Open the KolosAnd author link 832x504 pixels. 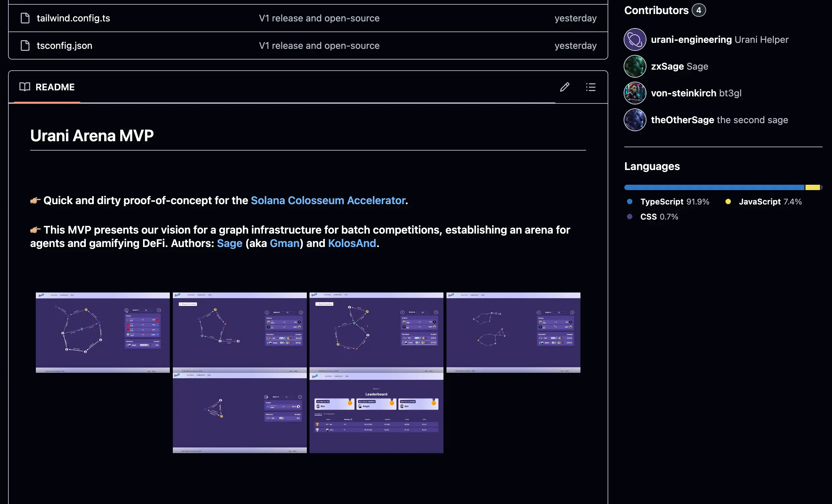(x=352, y=243)
